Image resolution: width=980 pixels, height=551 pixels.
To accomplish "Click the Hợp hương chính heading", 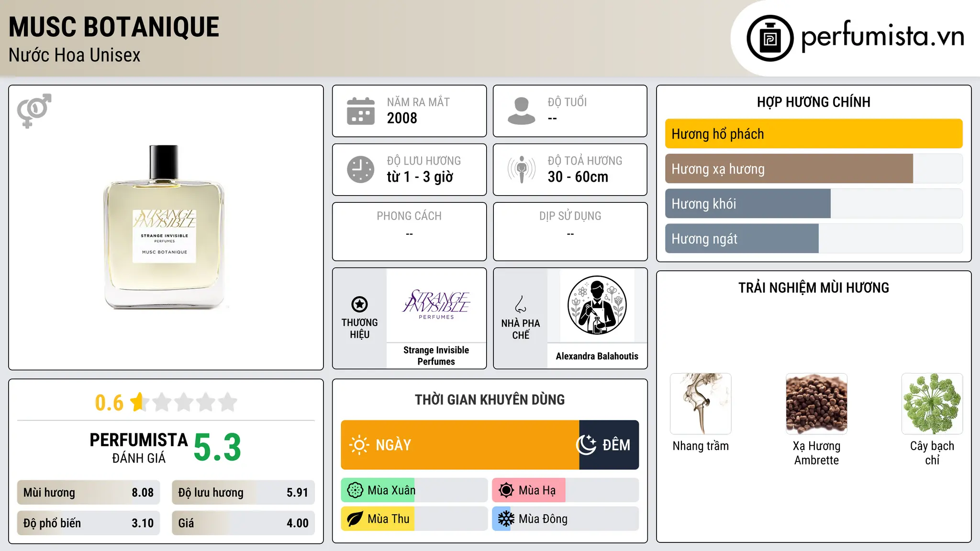I will pyautogui.click(x=813, y=102).
